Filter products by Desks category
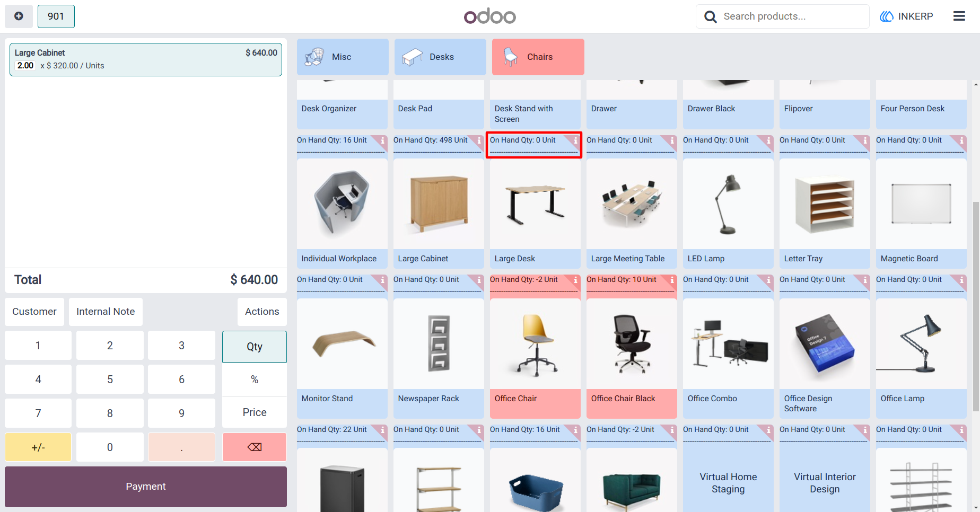The height and width of the screenshot is (512, 980). (x=440, y=57)
